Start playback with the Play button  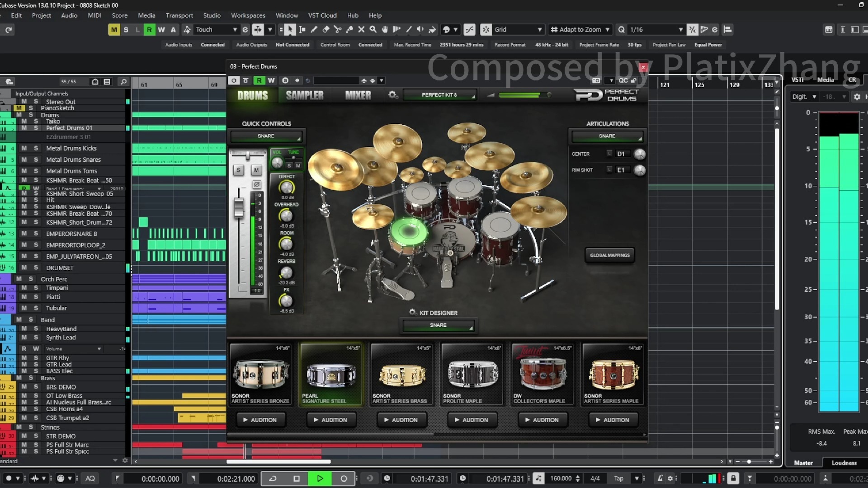(320, 479)
